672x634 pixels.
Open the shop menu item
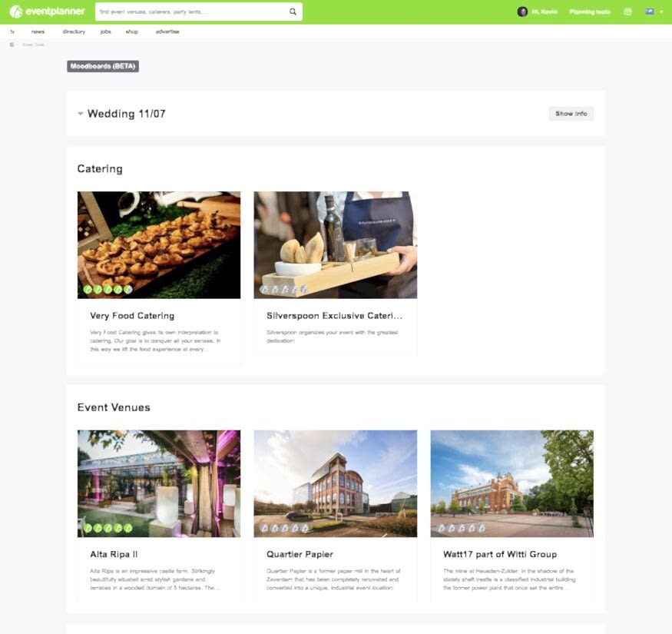pos(132,32)
